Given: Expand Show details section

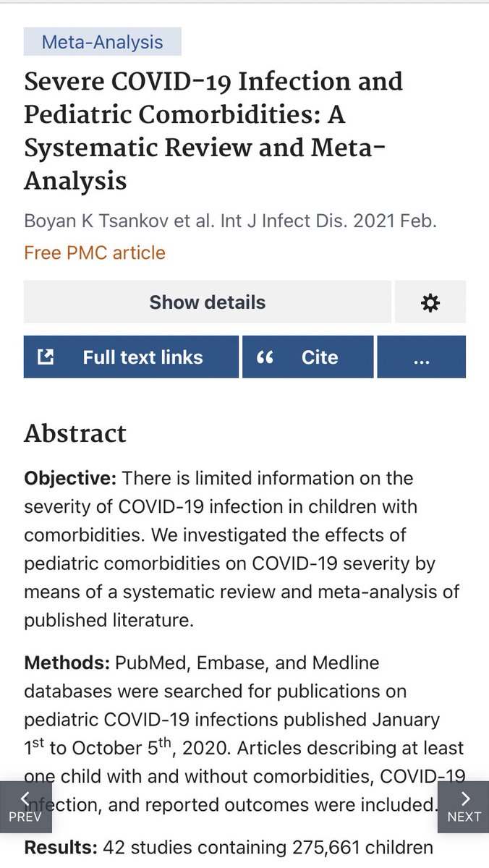Looking at the screenshot, I should click(208, 302).
